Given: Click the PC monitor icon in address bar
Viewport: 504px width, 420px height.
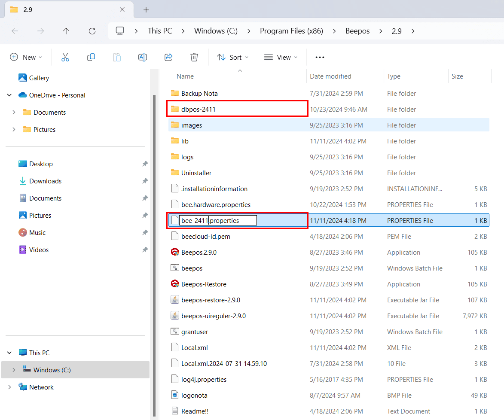Looking at the screenshot, I should (120, 31).
